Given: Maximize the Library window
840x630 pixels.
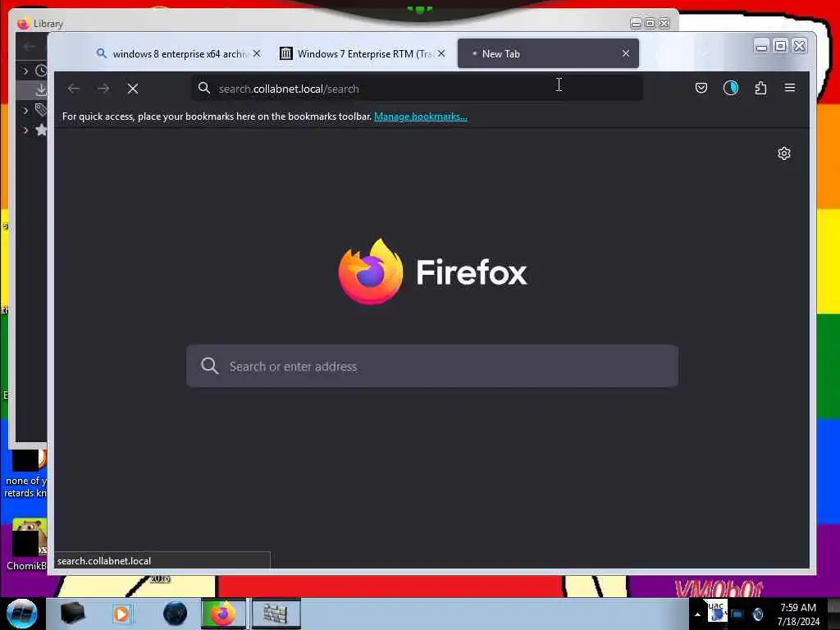Looking at the screenshot, I should [x=650, y=24].
